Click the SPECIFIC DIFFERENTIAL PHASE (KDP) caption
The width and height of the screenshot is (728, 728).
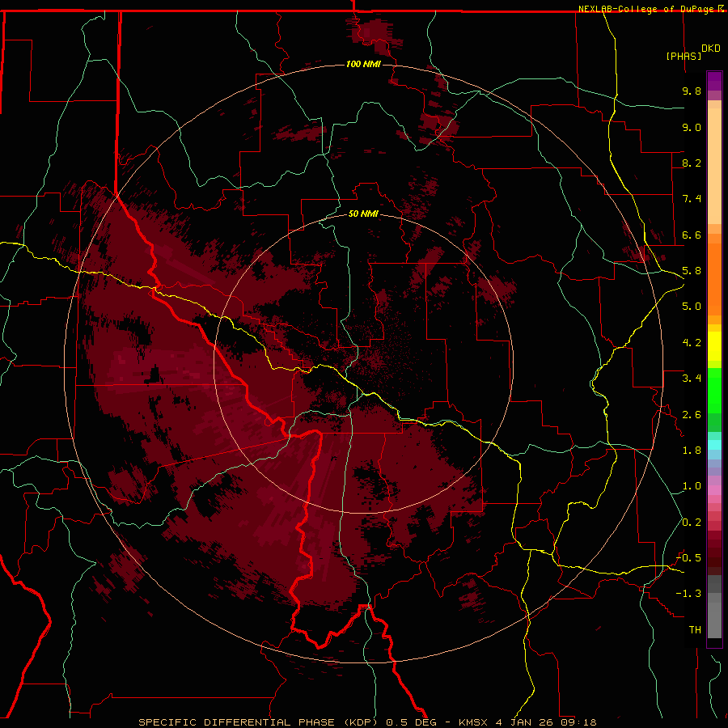pyautogui.click(x=260, y=722)
